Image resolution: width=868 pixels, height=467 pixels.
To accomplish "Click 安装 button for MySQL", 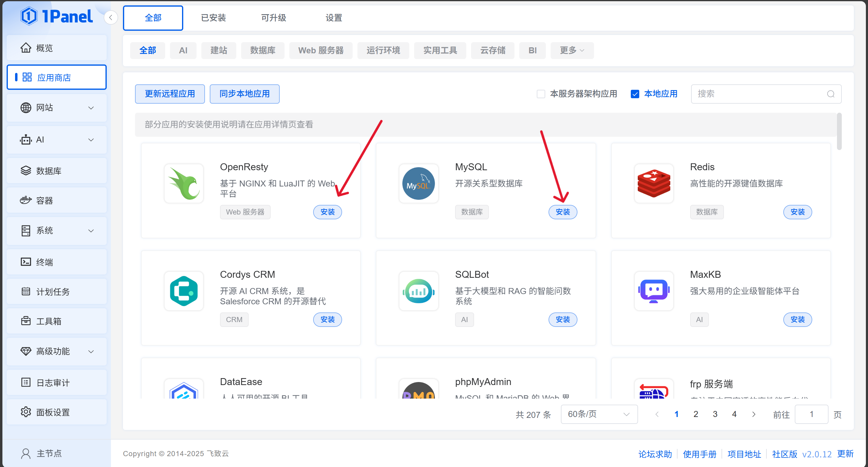I will (x=562, y=212).
